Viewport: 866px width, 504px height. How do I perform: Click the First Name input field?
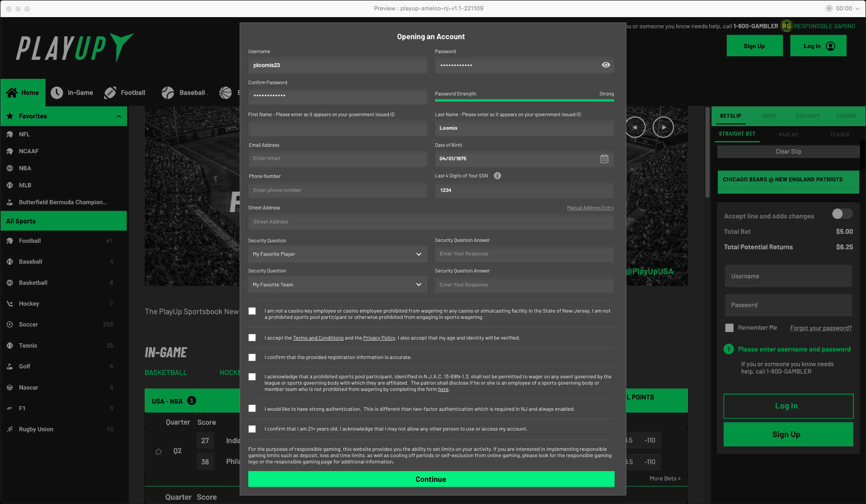point(337,128)
